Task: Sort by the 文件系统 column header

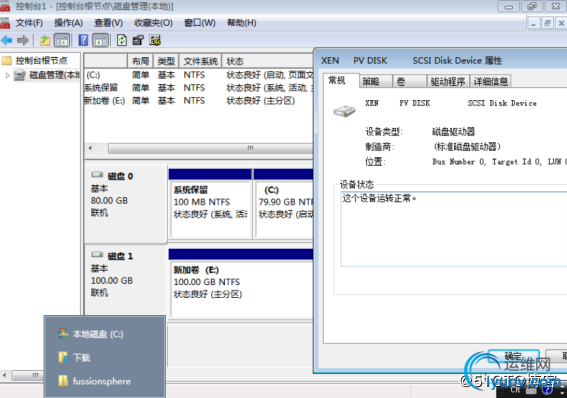Action: click(200, 61)
